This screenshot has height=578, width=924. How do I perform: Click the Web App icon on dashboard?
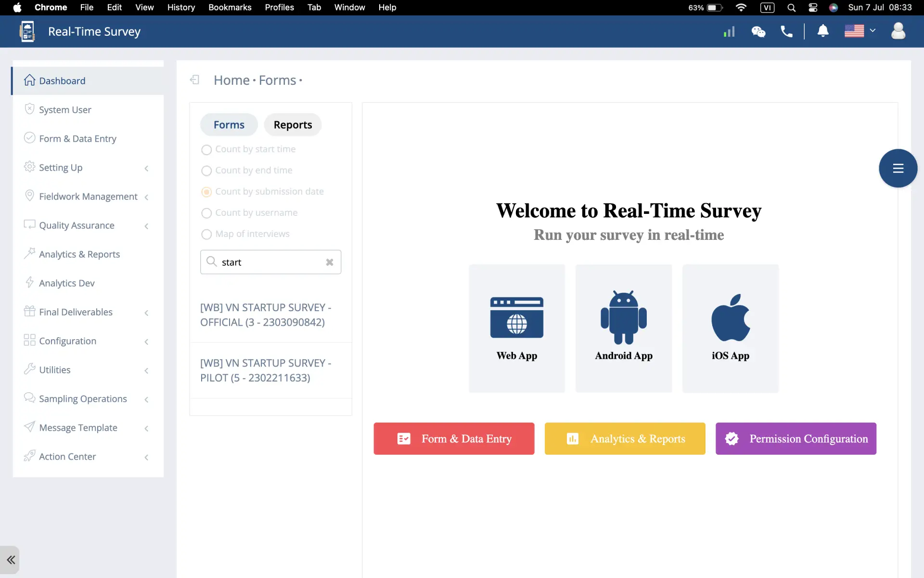517,316
